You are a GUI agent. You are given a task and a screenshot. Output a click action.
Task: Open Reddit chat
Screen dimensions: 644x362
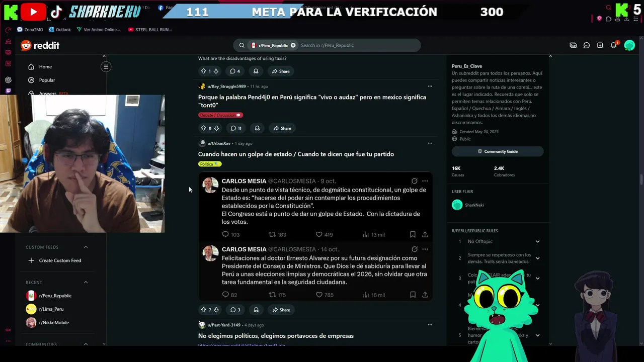(x=587, y=45)
